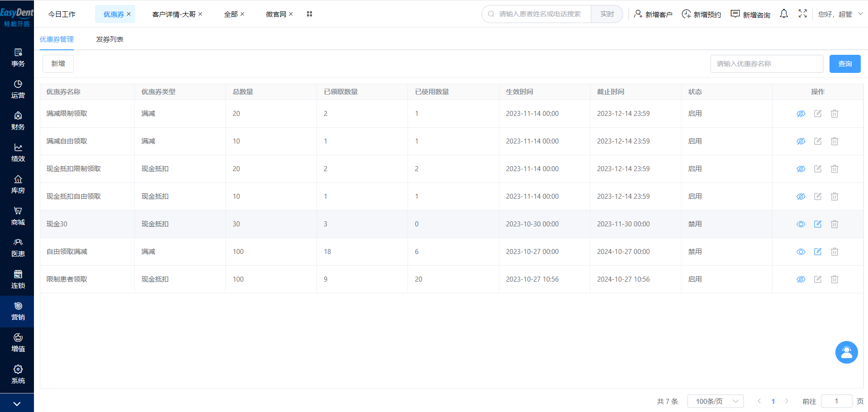This screenshot has height=412, width=868.
Task: Open the 发券列表 sub-tab
Action: [110, 39]
